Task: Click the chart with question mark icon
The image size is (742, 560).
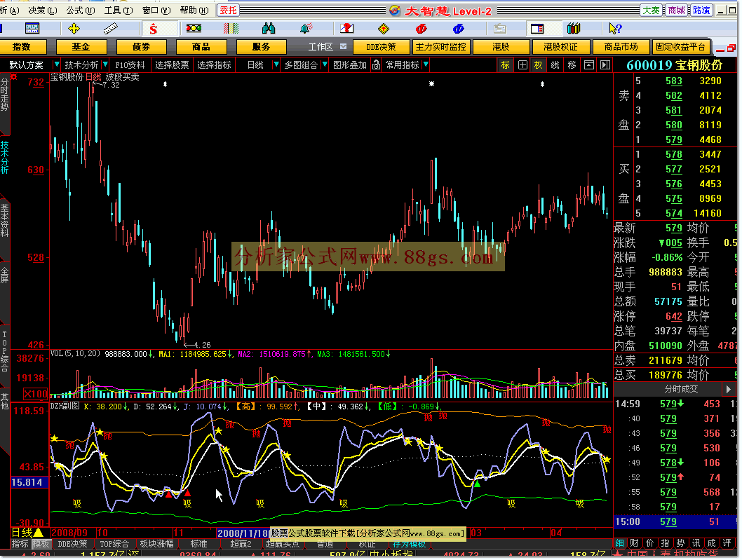Action: click(x=346, y=29)
